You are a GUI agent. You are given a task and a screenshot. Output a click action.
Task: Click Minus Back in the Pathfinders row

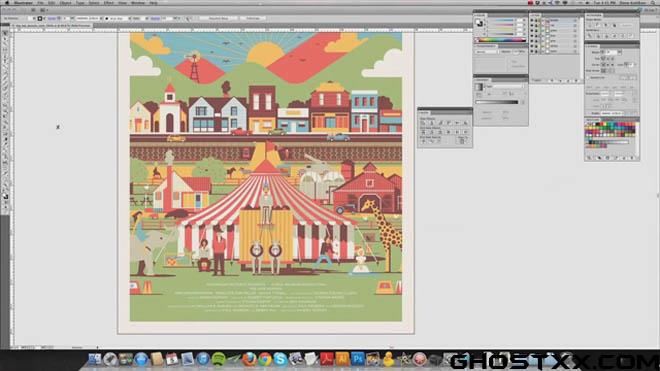tap(631, 36)
